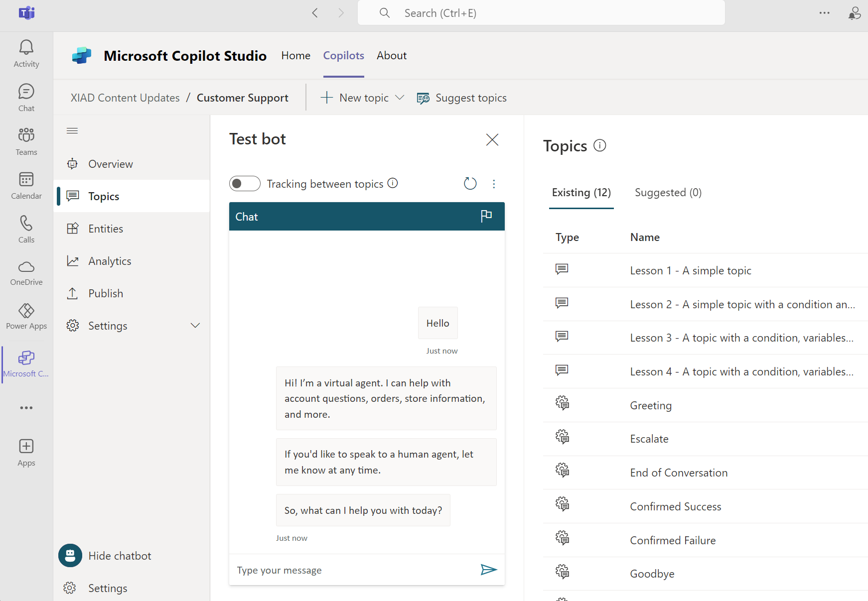Expand the Settings section chevron
Image resolution: width=868 pixels, height=601 pixels.
point(195,326)
